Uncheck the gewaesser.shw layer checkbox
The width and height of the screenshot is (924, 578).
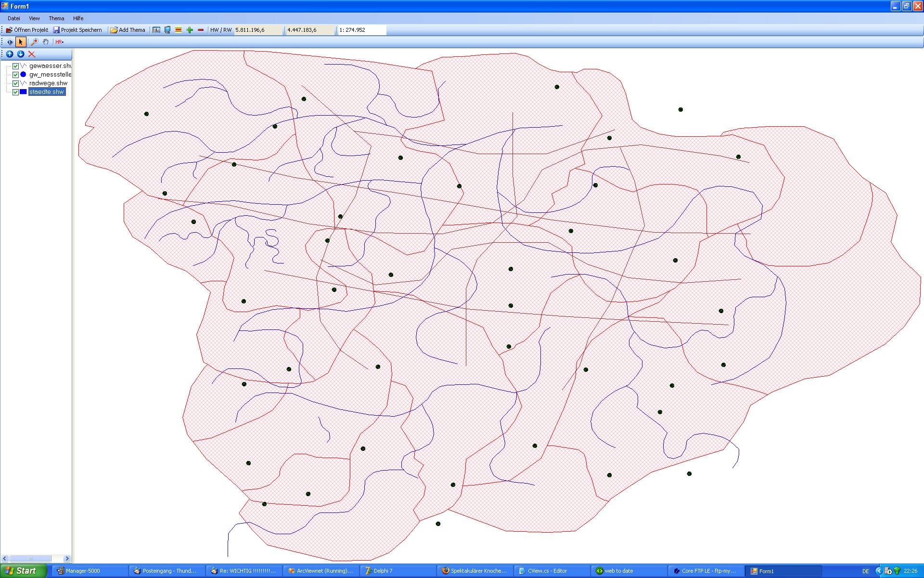tap(15, 66)
